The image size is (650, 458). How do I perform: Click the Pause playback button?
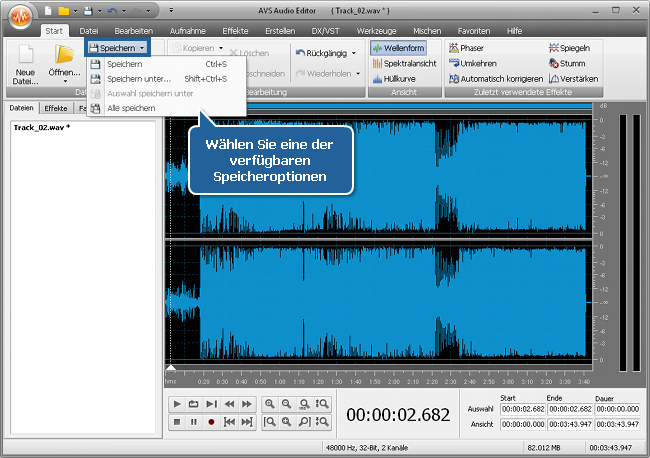pos(193,422)
